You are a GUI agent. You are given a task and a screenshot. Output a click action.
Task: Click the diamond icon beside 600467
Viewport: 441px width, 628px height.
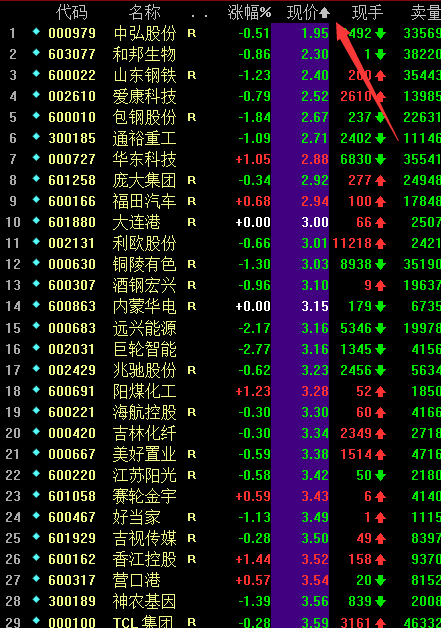(x=36, y=516)
